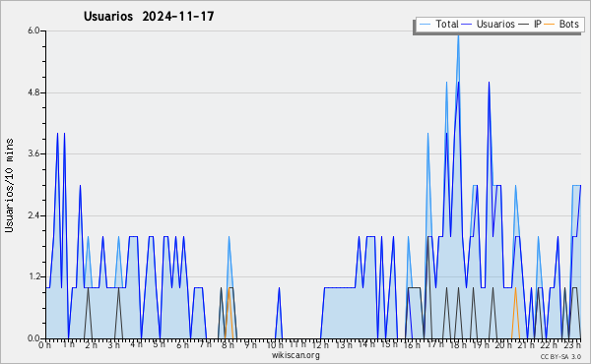
Task: Click the dark blue Usuarios legend line
Action: [467, 25]
